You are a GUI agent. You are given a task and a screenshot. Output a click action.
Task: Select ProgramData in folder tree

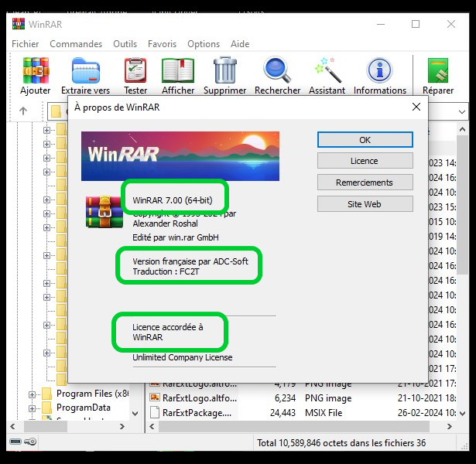pos(84,408)
